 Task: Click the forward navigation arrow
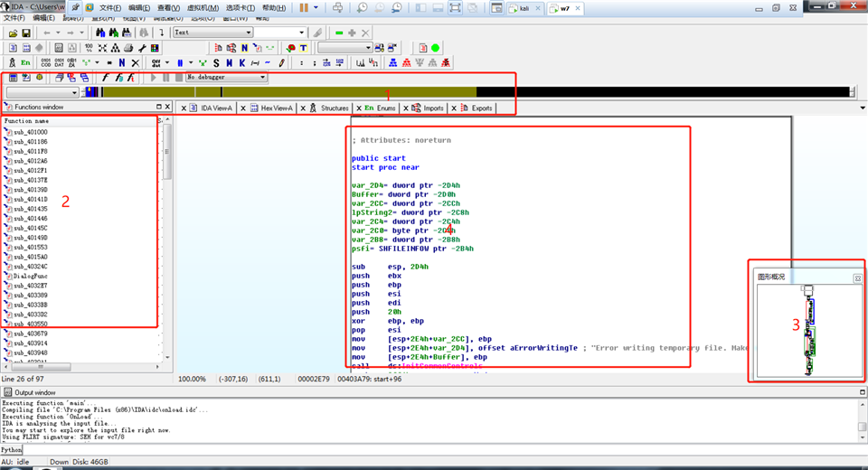coord(71,33)
